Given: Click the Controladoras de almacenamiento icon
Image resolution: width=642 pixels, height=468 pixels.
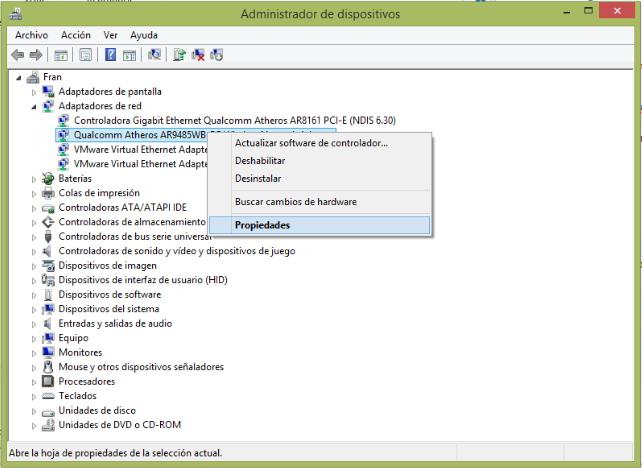Looking at the screenshot, I should pyautogui.click(x=48, y=222).
